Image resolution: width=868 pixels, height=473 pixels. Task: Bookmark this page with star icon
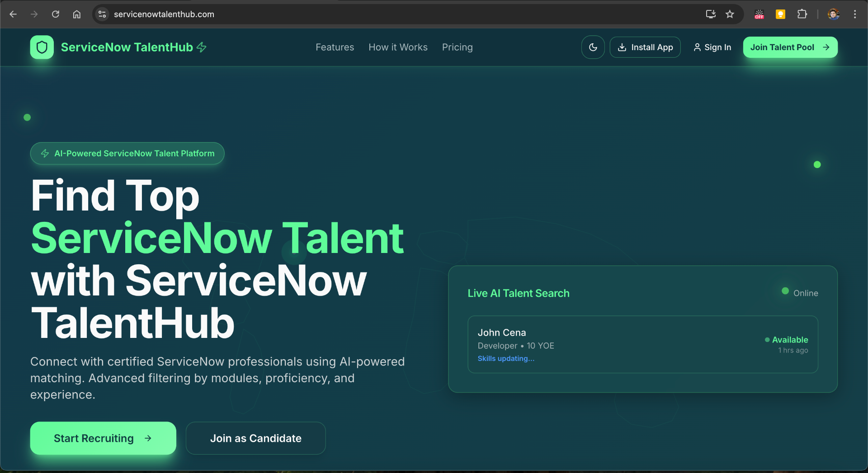pyautogui.click(x=730, y=14)
